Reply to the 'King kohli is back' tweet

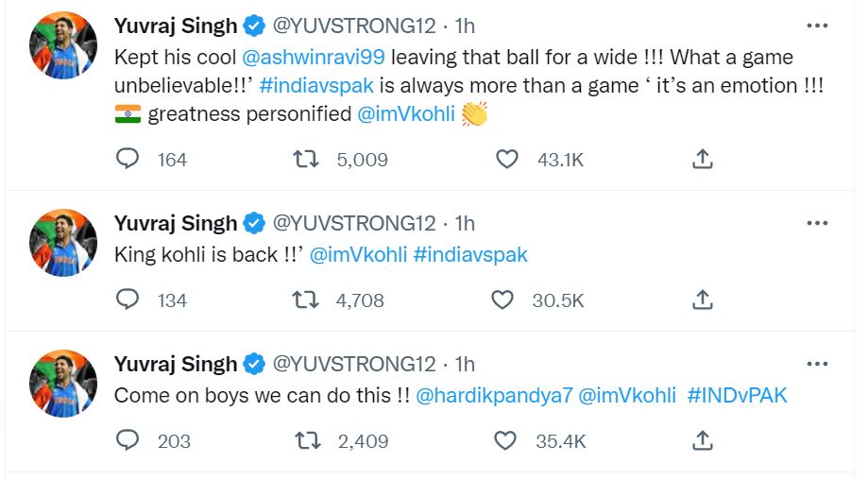128,300
